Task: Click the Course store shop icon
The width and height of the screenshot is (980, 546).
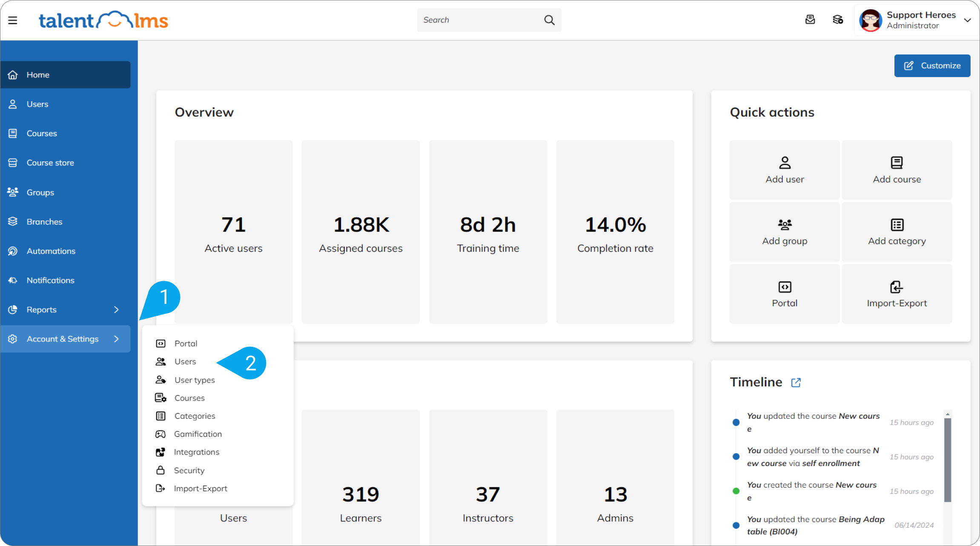Action: click(13, 163)
